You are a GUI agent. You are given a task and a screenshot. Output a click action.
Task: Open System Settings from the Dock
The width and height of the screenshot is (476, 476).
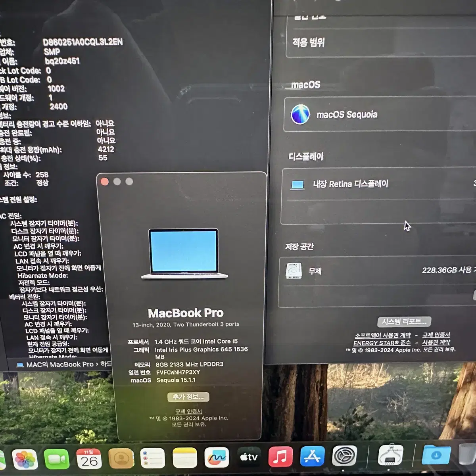[344, 456]
